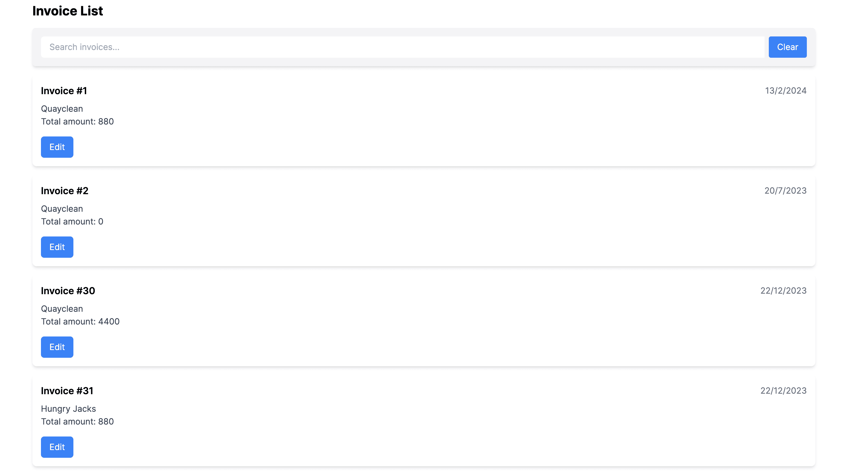
Task: Edit Invoice #1
Action: pyautogui.click(x=57, y=147)
